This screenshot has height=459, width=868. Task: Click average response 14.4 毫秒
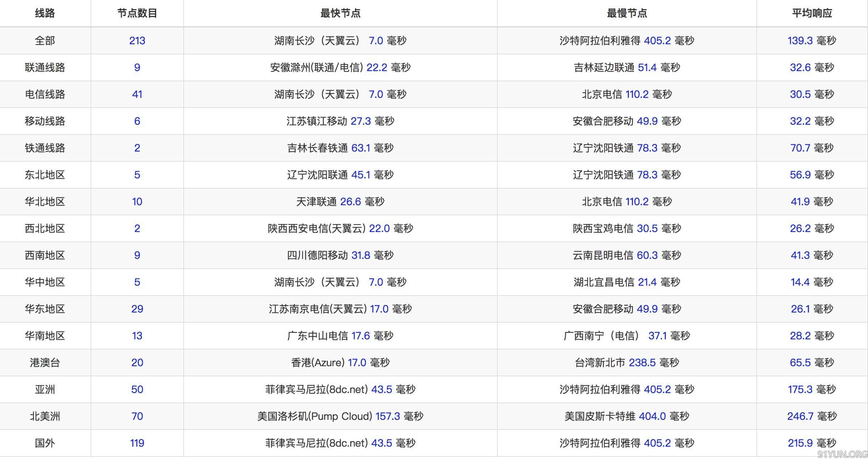pyautogui.click(x=812, y=282)
